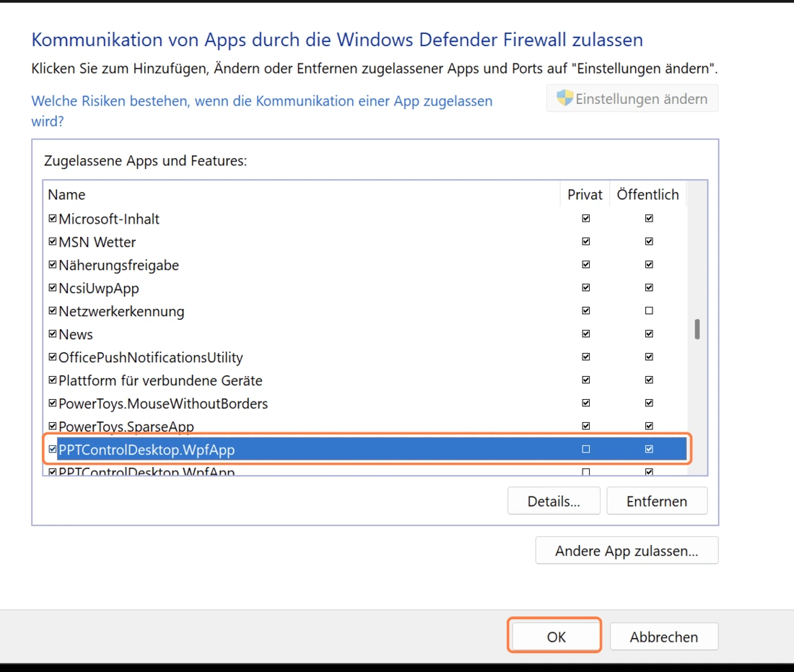
Task: Select the MSN Wetter list entry
Action: [97, 242]
